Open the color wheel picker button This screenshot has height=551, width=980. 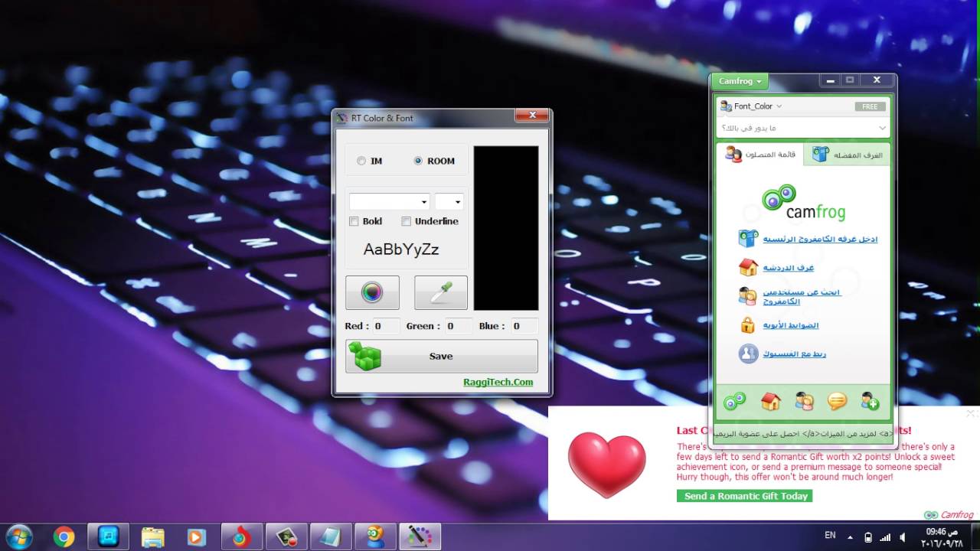pyautogui.click(x=372, y=292)
